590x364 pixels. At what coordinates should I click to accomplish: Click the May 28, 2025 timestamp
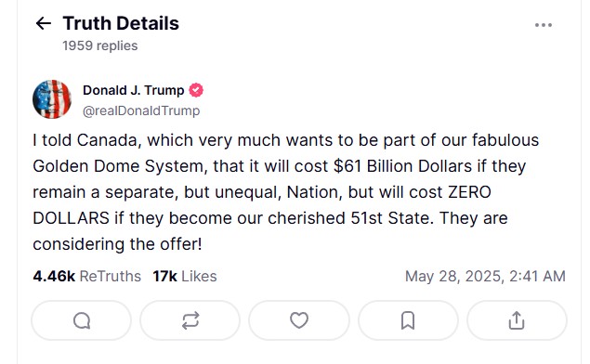(x=485, y=276)
